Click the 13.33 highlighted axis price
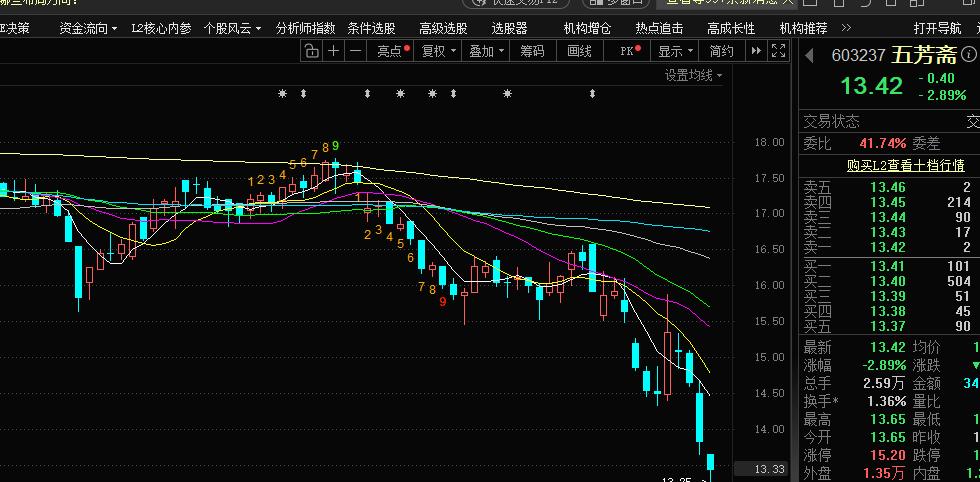 coord(769,469)
